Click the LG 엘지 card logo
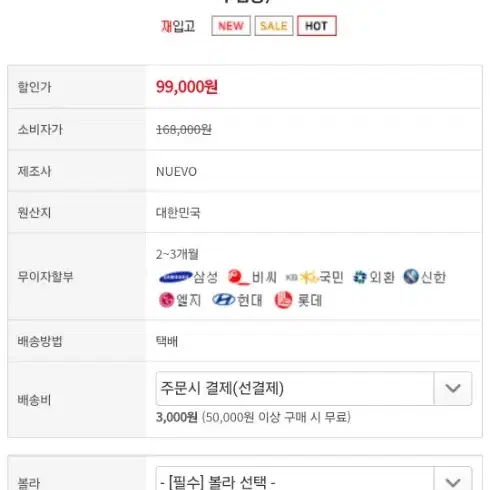Image resolution: width=490 pixels, height=490 pixels. 166,300
